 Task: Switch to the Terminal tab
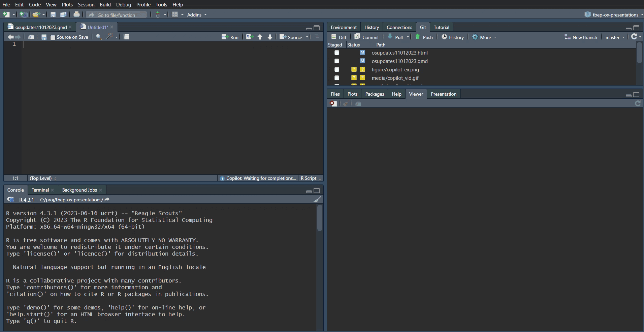click(x=40, y=190)
